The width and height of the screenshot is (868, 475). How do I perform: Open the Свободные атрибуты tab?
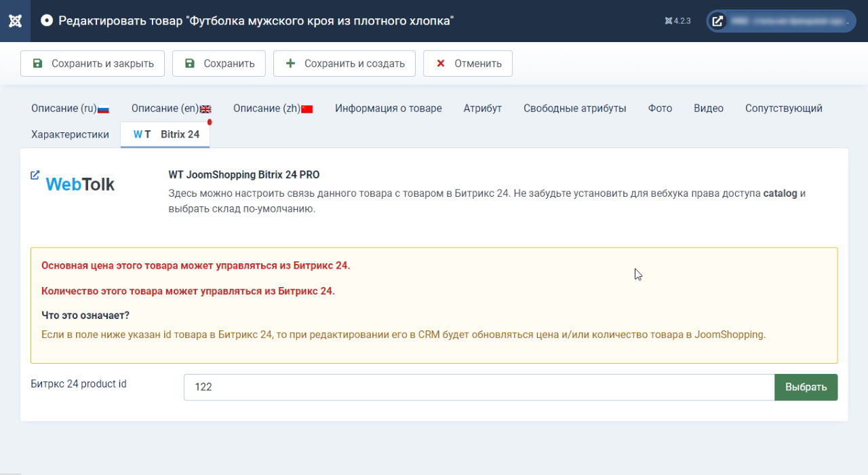[574, 107]
